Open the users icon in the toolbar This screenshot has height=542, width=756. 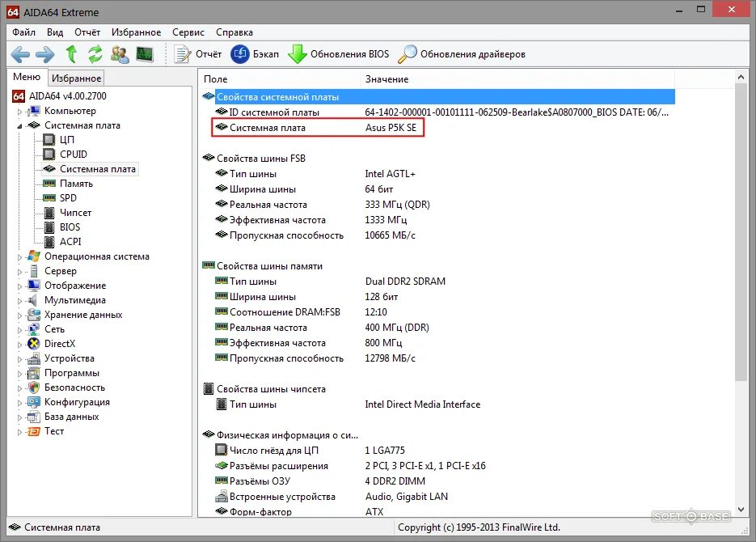point(120,54)
